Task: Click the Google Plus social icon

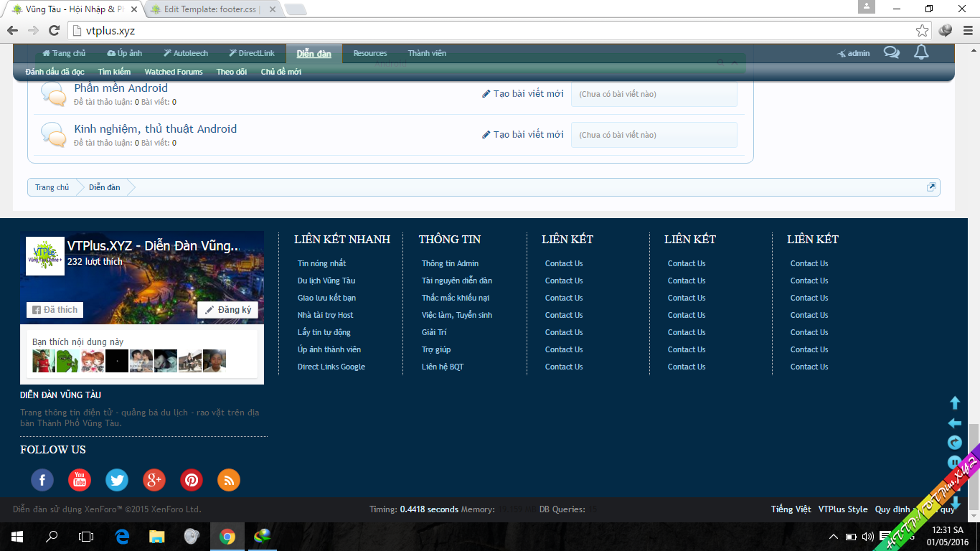Action: coord(154,480)
